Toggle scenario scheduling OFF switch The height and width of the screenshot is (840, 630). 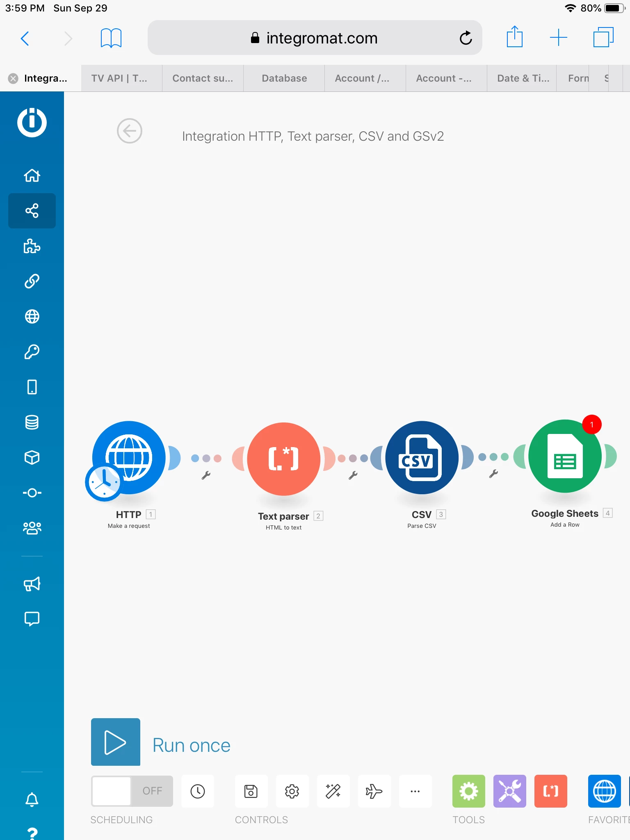(132, 791)
